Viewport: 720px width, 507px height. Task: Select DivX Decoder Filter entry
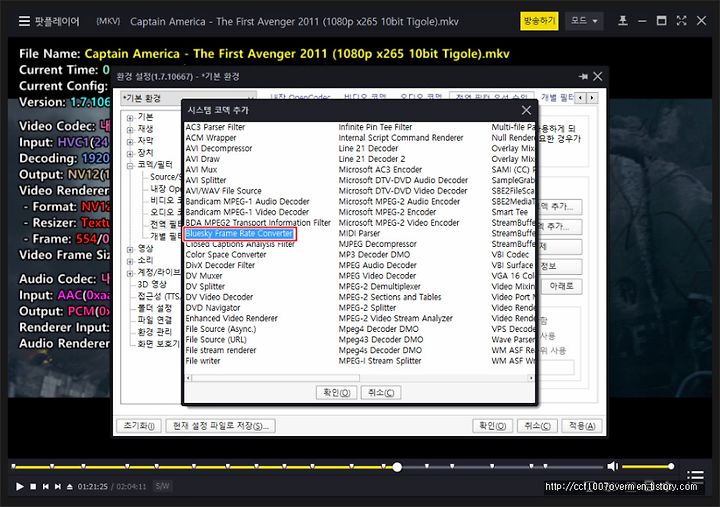coord(220,265)
